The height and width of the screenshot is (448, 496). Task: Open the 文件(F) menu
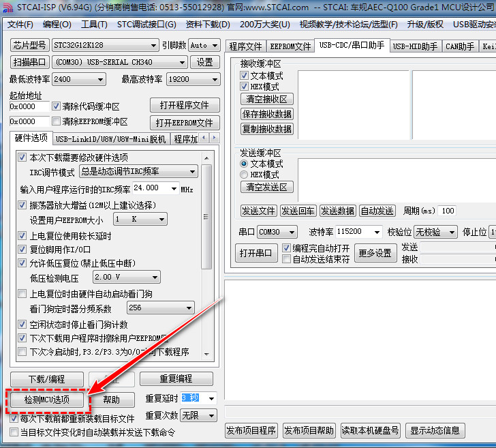(20, 25)
